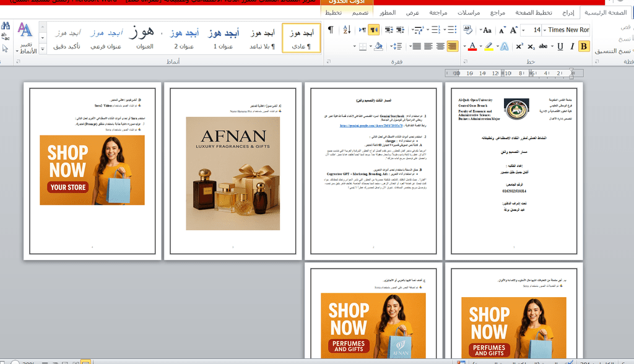
Task: Click the Strikethrough abc icon
Action: (544, 46)
